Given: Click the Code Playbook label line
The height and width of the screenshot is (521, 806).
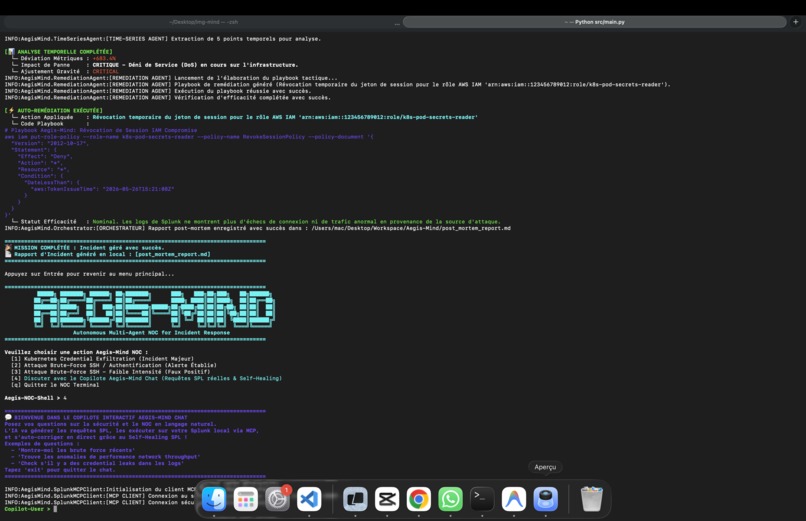Looking at the screenshot, I should point(50,124).
